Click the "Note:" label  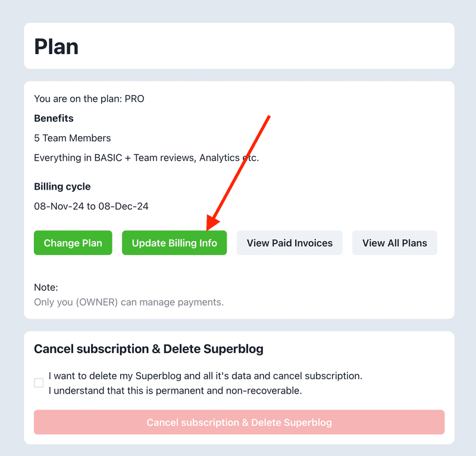[46, 287]
